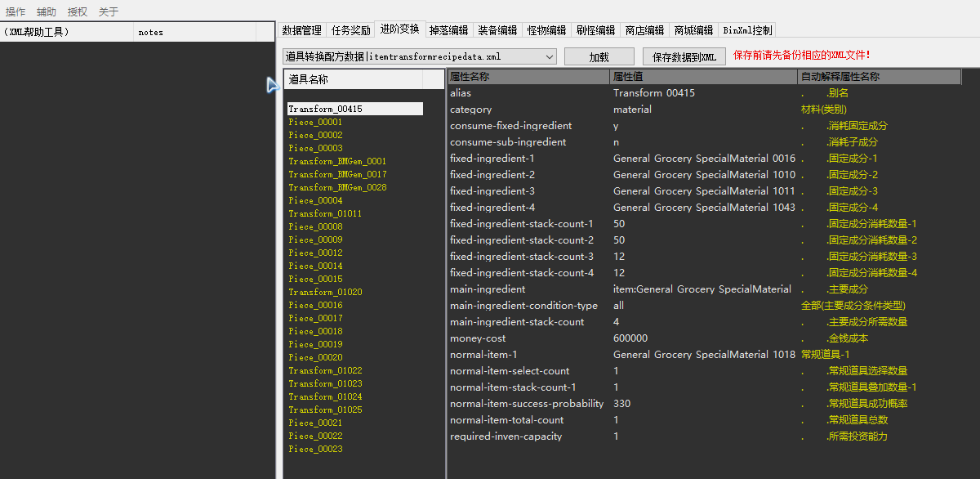Click the fixed-ingredient-stack-count-1 property name
The image size is (980, 479).
(x=522, y=224)
